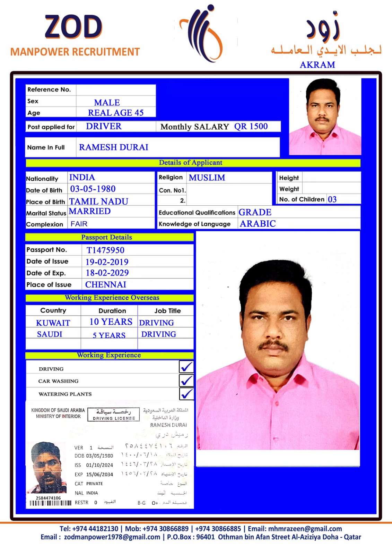This screenshot has width=392, height=555.
Task: Toggle the DRIVING experience checkbox
Action: (186, 367)
